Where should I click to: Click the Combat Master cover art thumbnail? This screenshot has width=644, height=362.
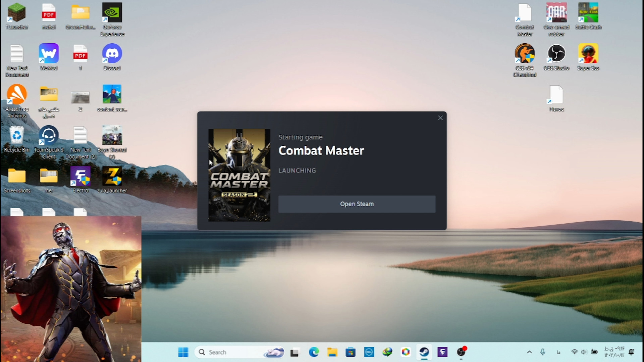click(239, 175)
